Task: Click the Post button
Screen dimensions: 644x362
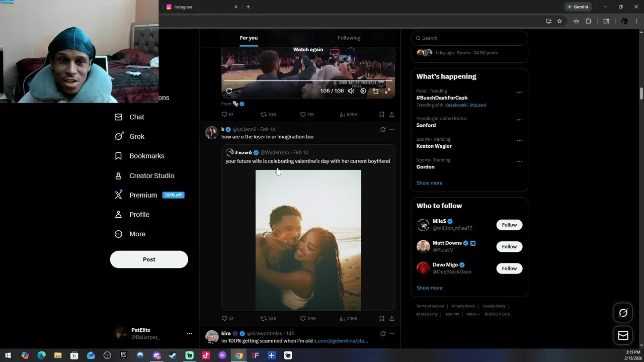Action: point(149,259)
